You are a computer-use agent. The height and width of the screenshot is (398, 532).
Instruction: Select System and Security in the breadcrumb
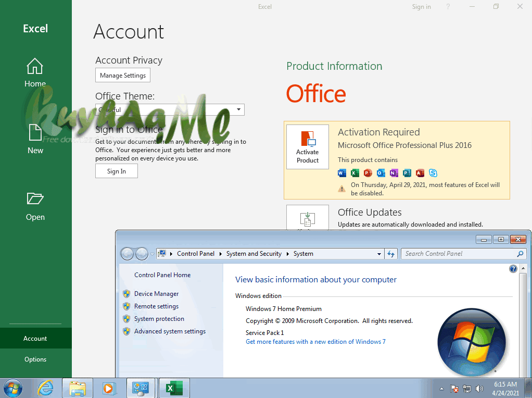click(254, 254)
